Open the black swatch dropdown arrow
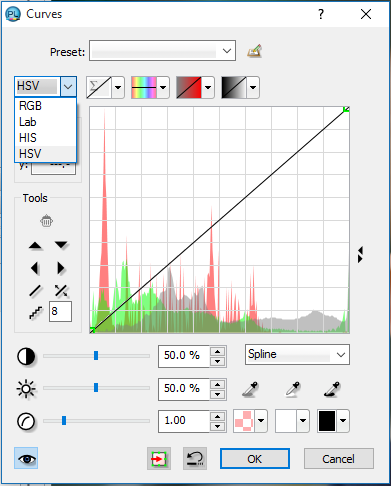 (x=343, y=421)
